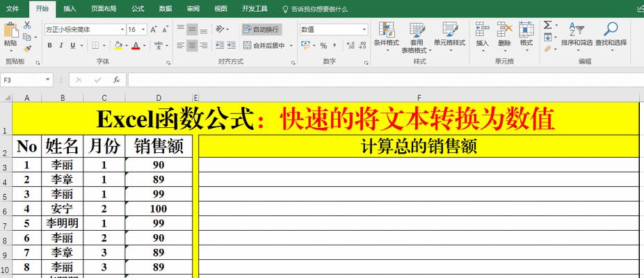
Task: Click the Cut scissors icon
Action: coord(27,26)
